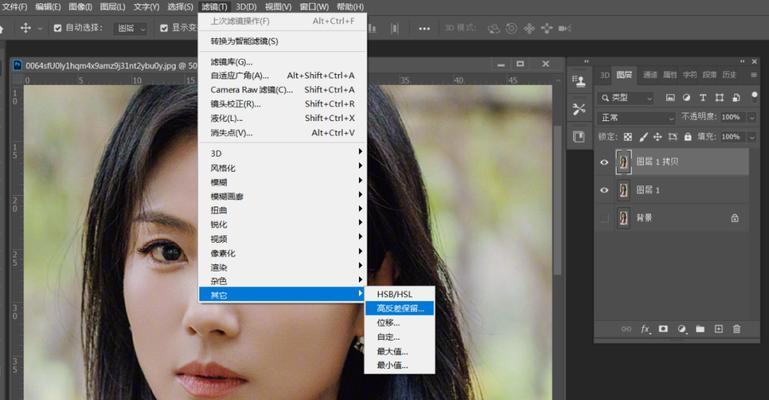Click padlock icon on 背景 layer
The image size is (769, 400).
point(735,218)
